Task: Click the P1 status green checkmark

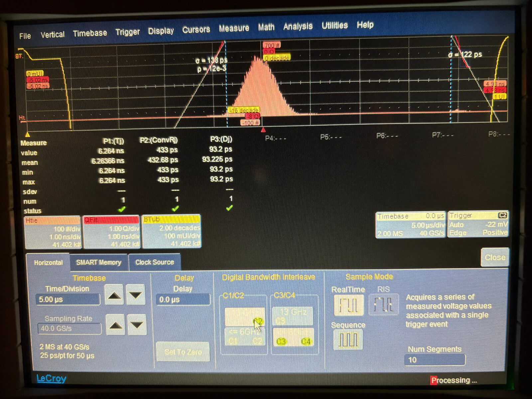Action: click(x=122, y=209)
